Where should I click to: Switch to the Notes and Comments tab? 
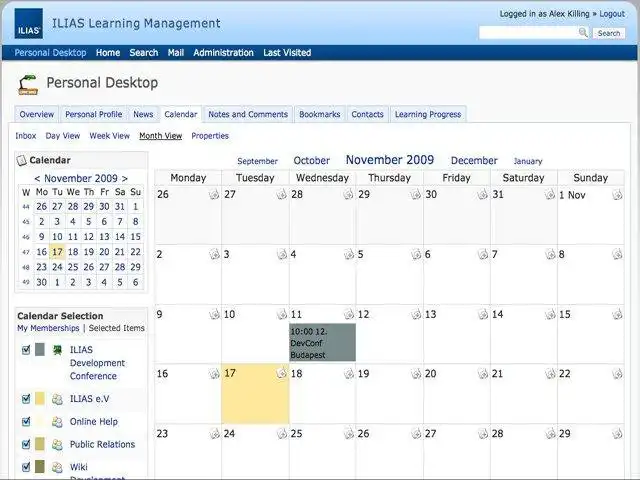click(248, 114)
